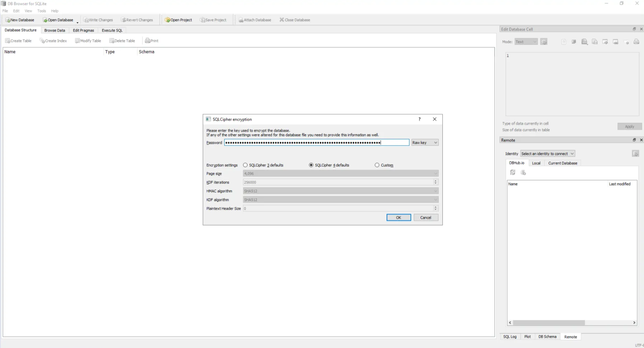Switch to the SQL Log bottom tab
Screen dimensions: 644x348
point(510,337)
